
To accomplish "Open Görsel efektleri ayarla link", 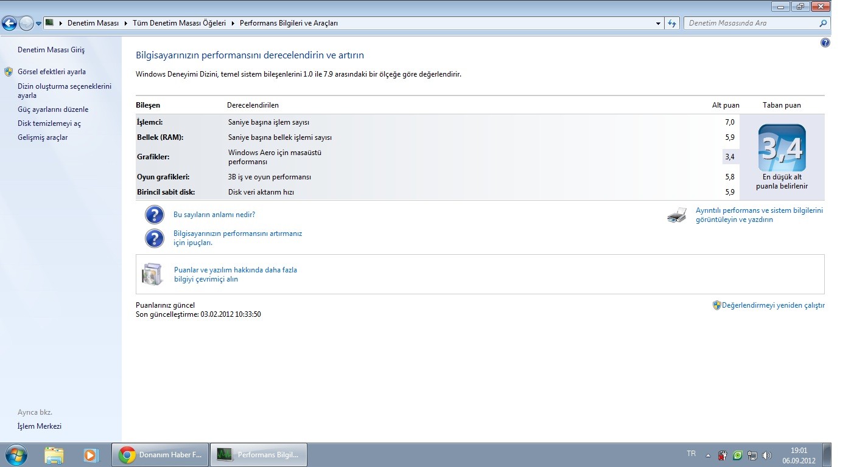I will pyautogui.click(x=52, y=72).
